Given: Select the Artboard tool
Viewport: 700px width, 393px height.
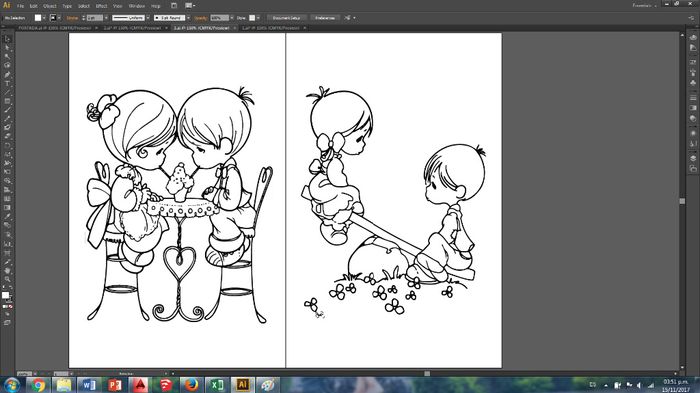Looking at the screenshot, I should tap(7, 253).
